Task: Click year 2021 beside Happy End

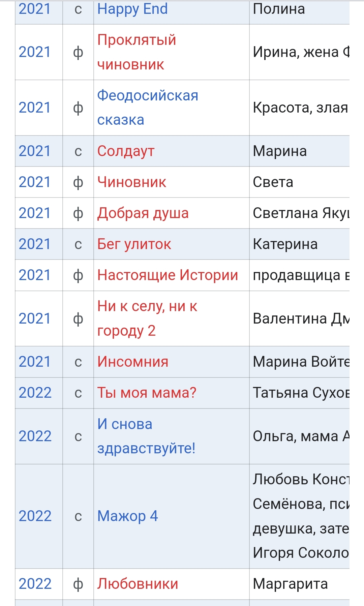Action: [x=34, y=9]
